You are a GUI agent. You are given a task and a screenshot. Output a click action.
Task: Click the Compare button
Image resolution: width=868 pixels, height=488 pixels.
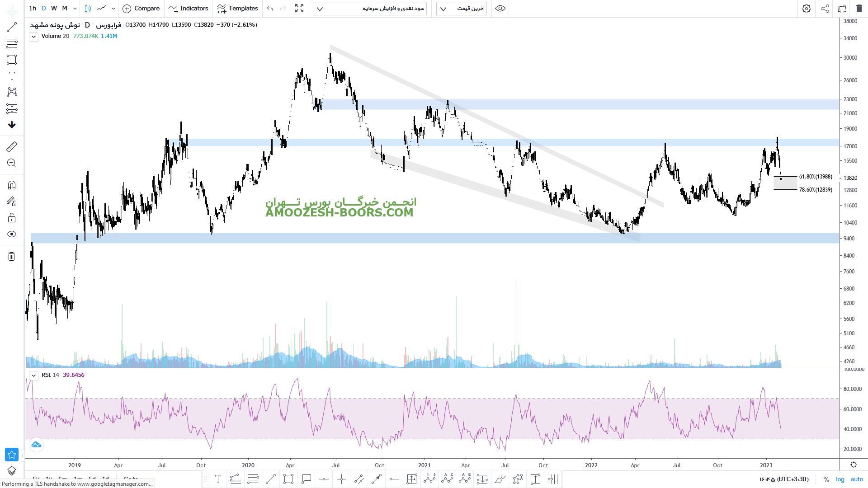[x=142, y=9]
